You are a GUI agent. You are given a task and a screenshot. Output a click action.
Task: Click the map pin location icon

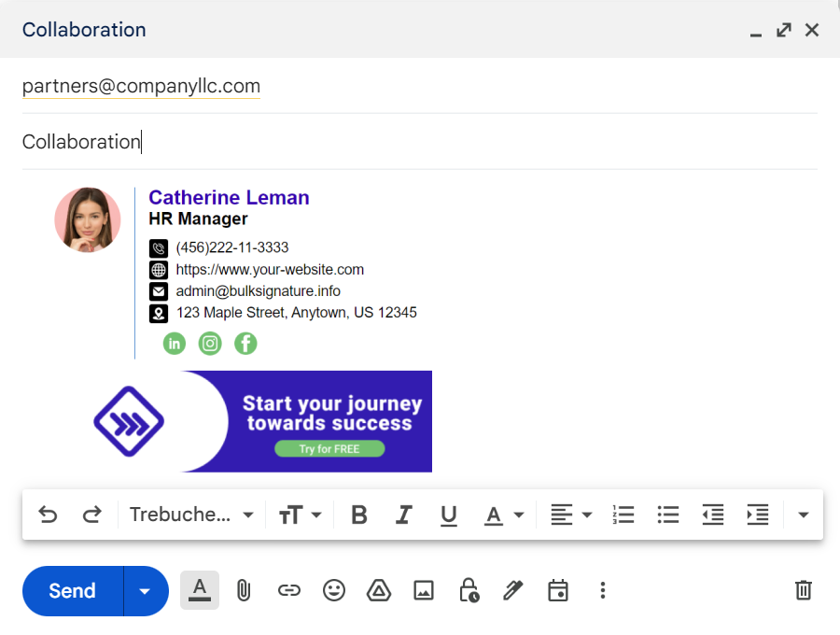159,314
